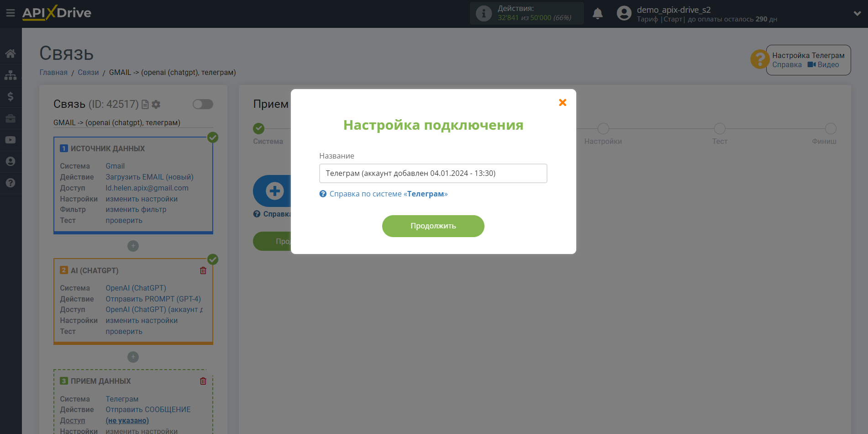This screenshot has width=868, height=434.
Task: Click the Настройки step marker
Action: [x=603, y=129]
